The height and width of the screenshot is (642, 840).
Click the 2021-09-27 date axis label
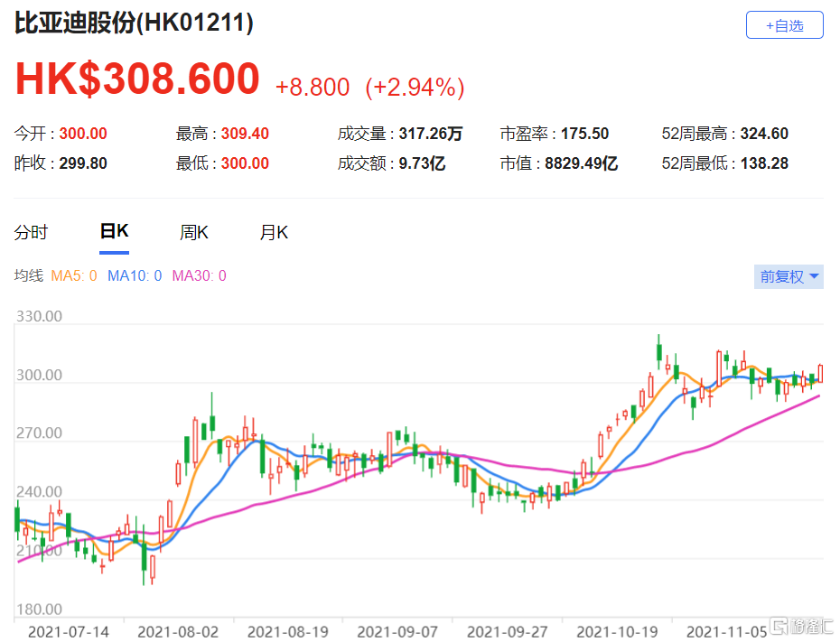click(508, 632)
